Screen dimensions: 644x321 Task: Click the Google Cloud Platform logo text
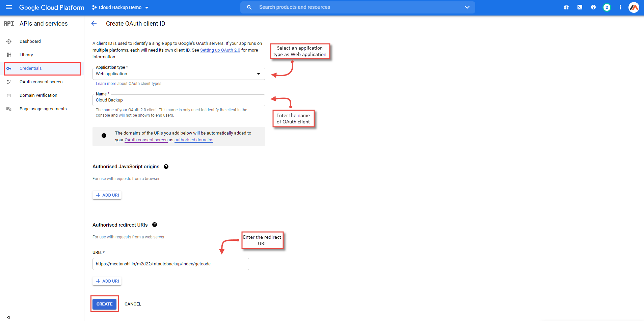pyautogui.click(x=52, y=7)
